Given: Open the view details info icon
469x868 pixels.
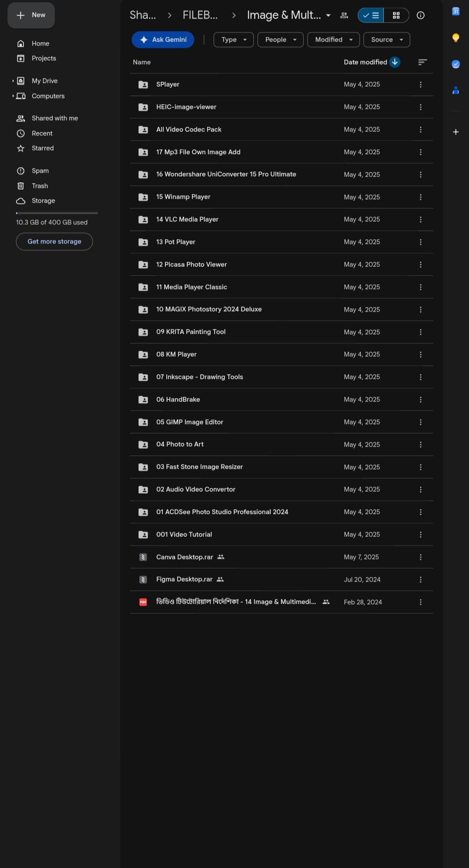Looking at the screenshot, I should [420, 15].
